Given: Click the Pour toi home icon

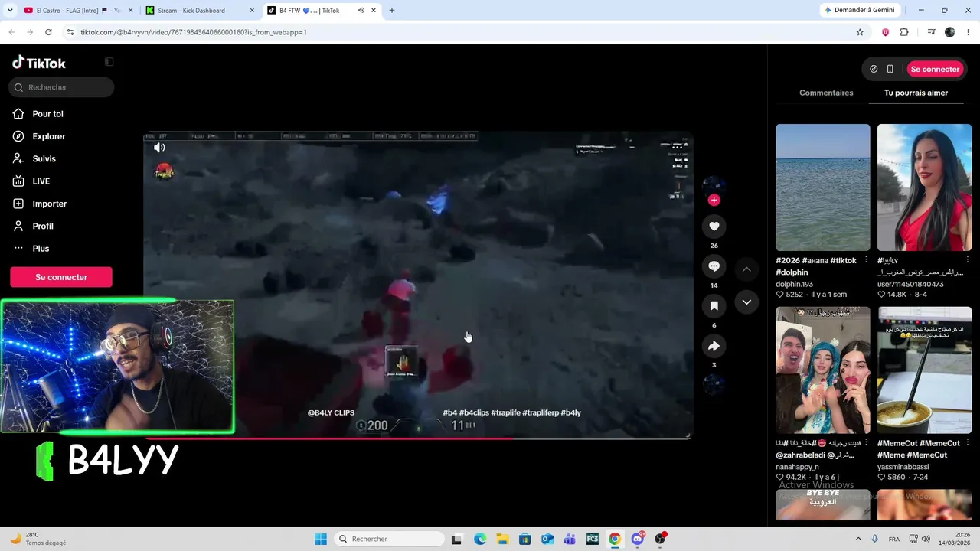Looking at the screenshot, I should pos(18,114).
